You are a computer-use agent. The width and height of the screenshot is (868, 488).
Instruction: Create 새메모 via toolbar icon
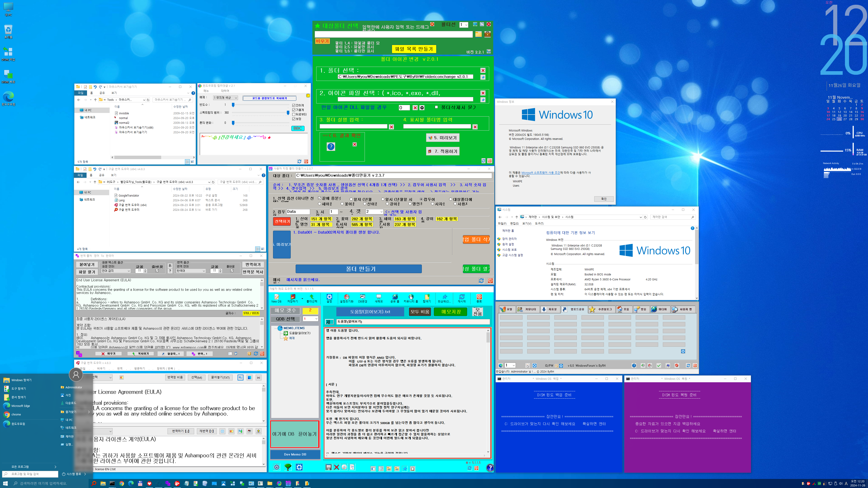pos(379,298)
